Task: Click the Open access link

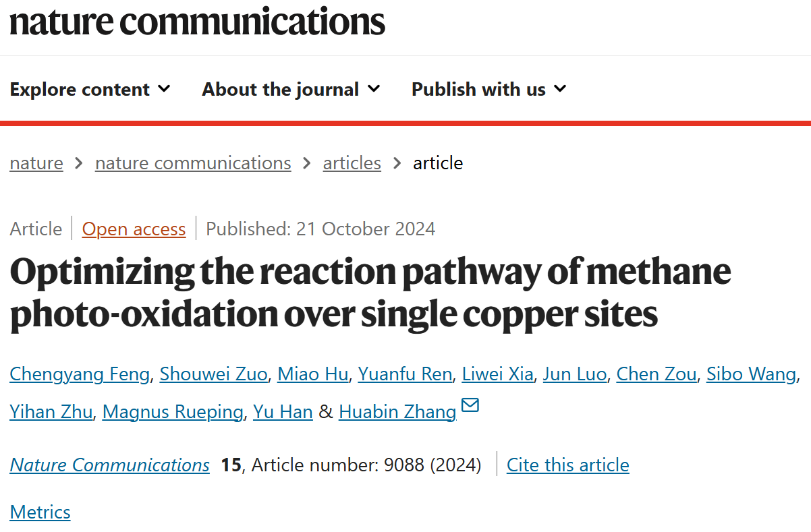Action: point(134,229)
